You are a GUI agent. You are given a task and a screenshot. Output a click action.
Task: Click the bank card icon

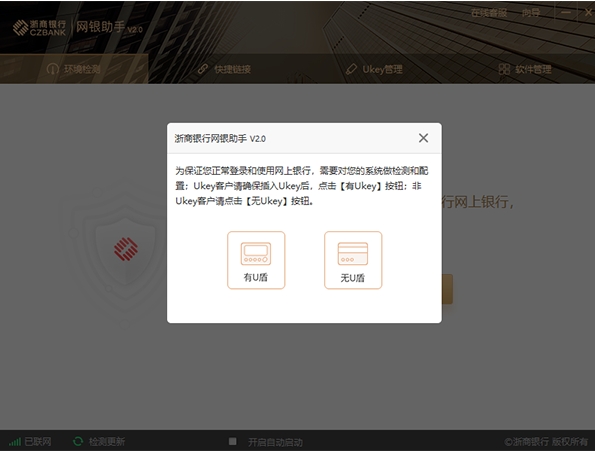[353, 253]
